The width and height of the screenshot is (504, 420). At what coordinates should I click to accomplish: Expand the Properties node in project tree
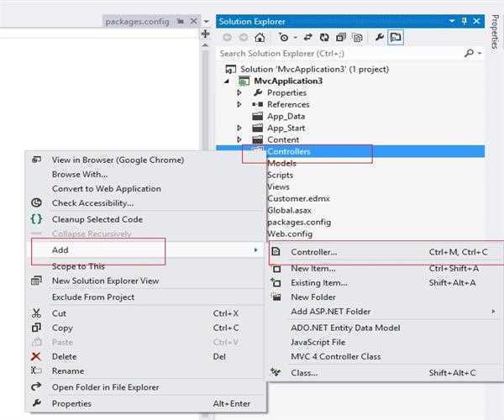tap(239, 92)
